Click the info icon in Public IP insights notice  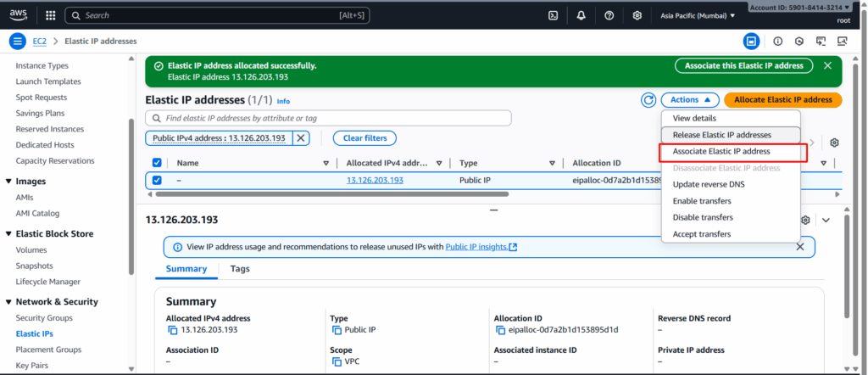click(178, 247)
